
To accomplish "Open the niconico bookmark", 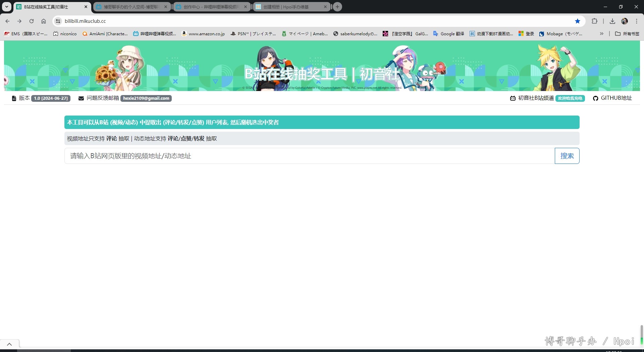I will [x=65, y=34].
